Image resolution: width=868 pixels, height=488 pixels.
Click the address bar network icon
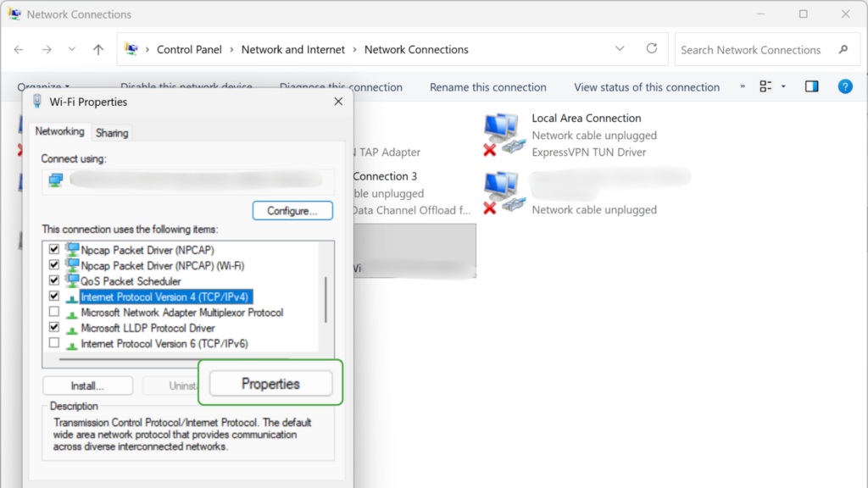click(x=131, y=49)
